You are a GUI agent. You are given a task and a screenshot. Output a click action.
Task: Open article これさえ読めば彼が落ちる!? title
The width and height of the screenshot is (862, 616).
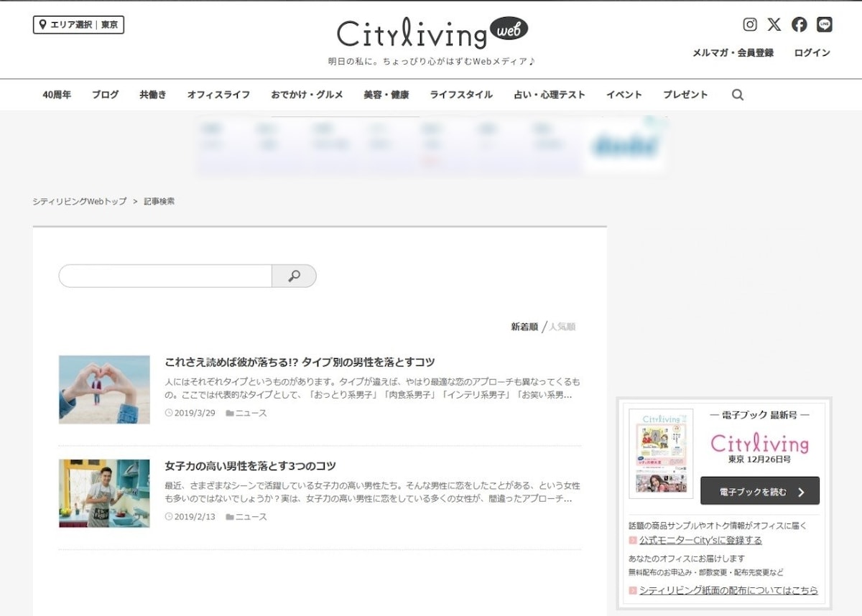pos(300,362)
